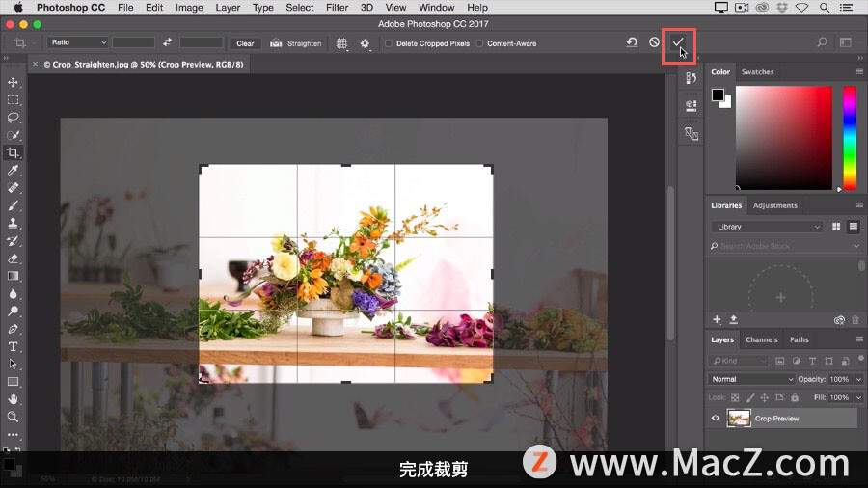Screen dimensions: 868x488
Task: Select the Path Selection tool
Action: tap(13, 364)
